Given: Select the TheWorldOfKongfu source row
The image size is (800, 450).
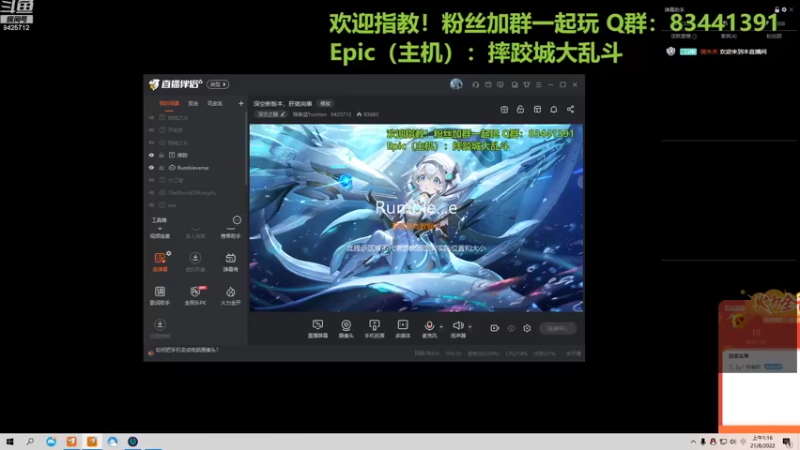Looking at the screenshot, I should 195,193.
